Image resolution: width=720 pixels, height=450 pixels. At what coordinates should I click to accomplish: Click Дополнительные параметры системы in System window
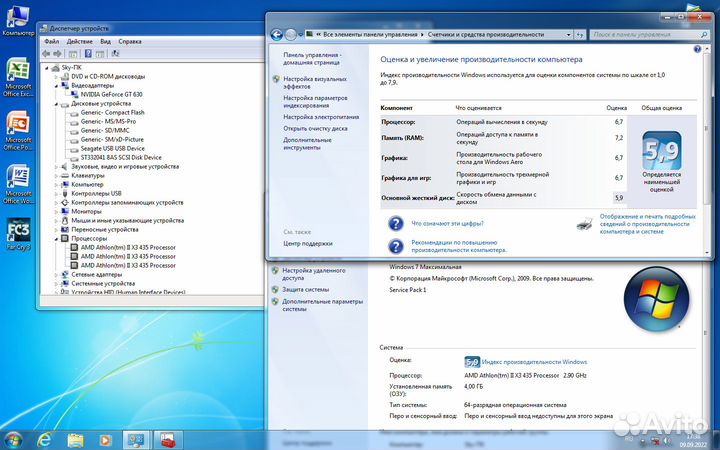(322, 305)
